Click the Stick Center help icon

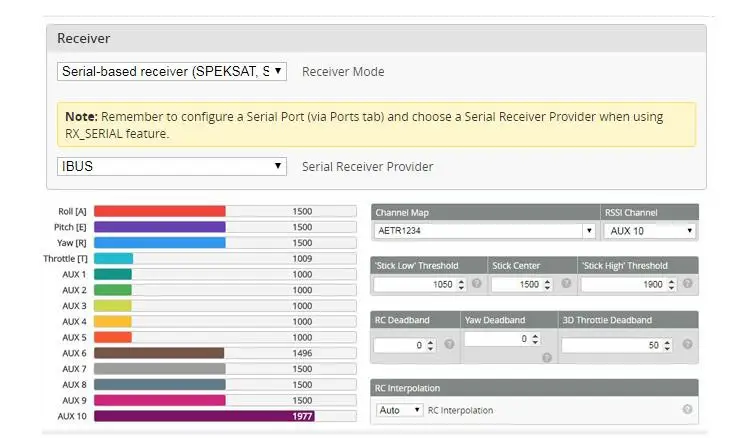tap(566, 283)
